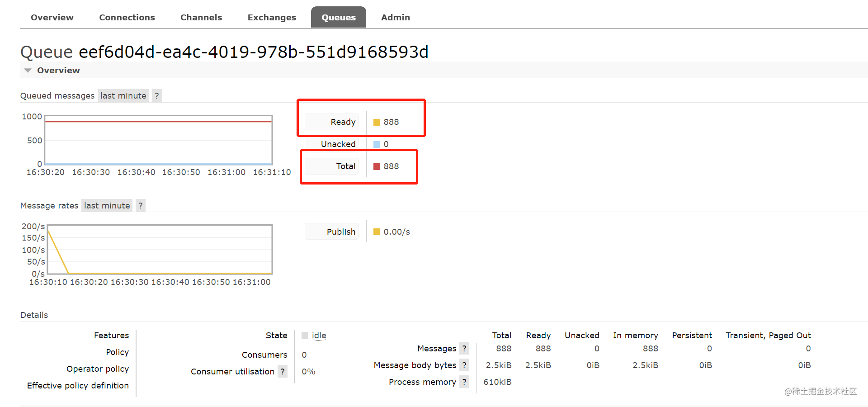Click Effective policy definition label

click(78, 386)
